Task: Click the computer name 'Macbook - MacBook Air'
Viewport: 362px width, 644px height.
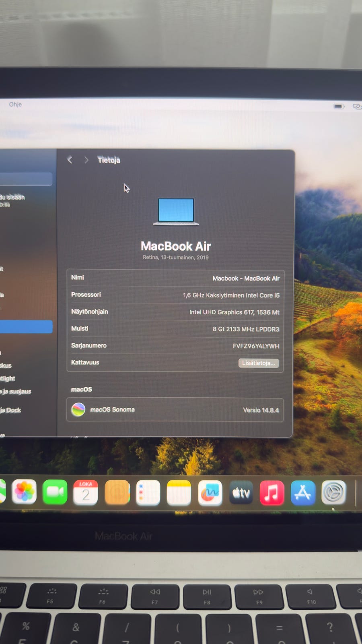Action: click(x=246, y=279)
